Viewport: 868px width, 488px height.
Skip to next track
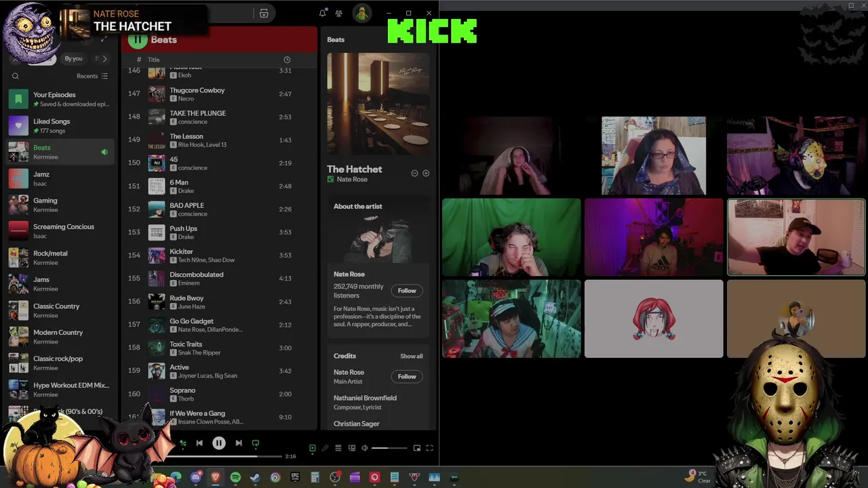(239, 443)
